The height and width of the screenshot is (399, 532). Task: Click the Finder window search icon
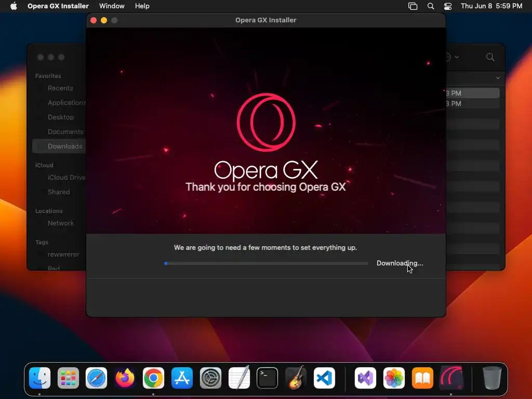point(490,57)
